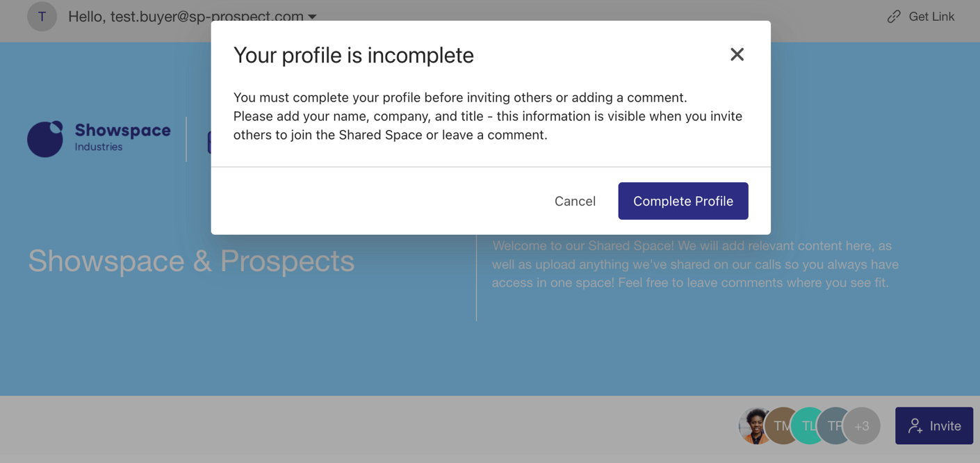Reveal hidden members via the +3 badge
Image resolution: width=980 pixels, height=463 pixels.
click(x=862, y=425)
